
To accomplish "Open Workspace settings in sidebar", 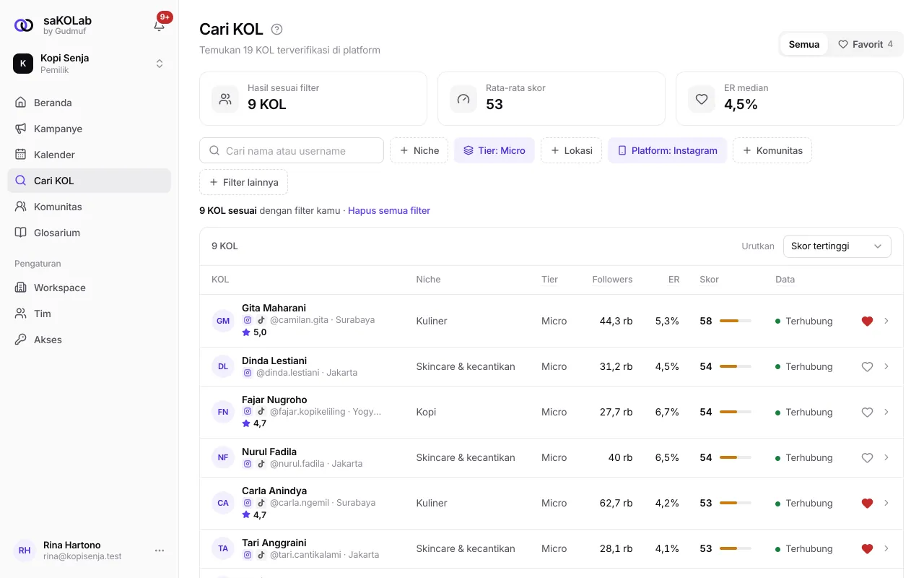I will 89,288.
